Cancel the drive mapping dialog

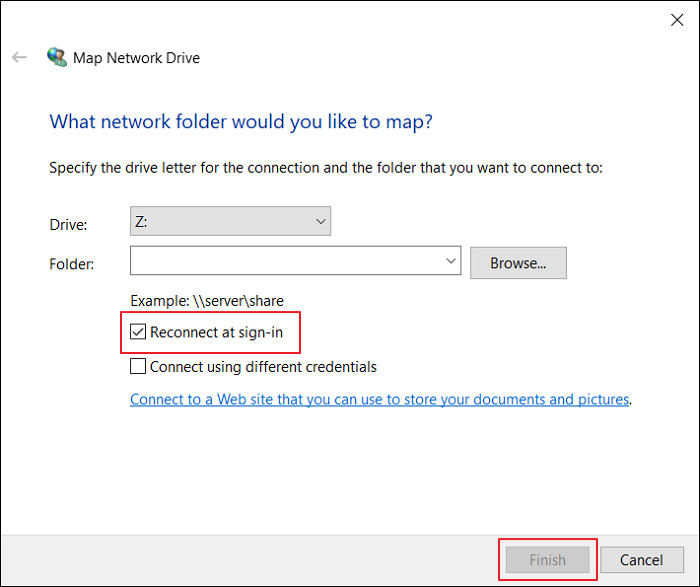642,560
